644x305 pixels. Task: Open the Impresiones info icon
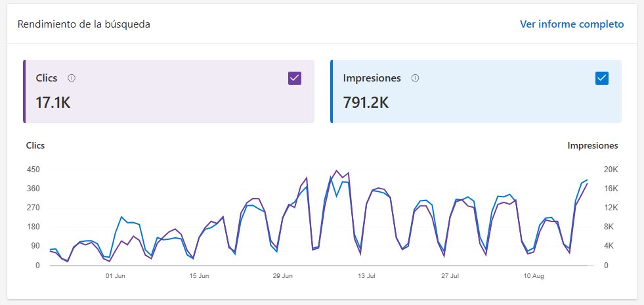(x=416, y=78)
